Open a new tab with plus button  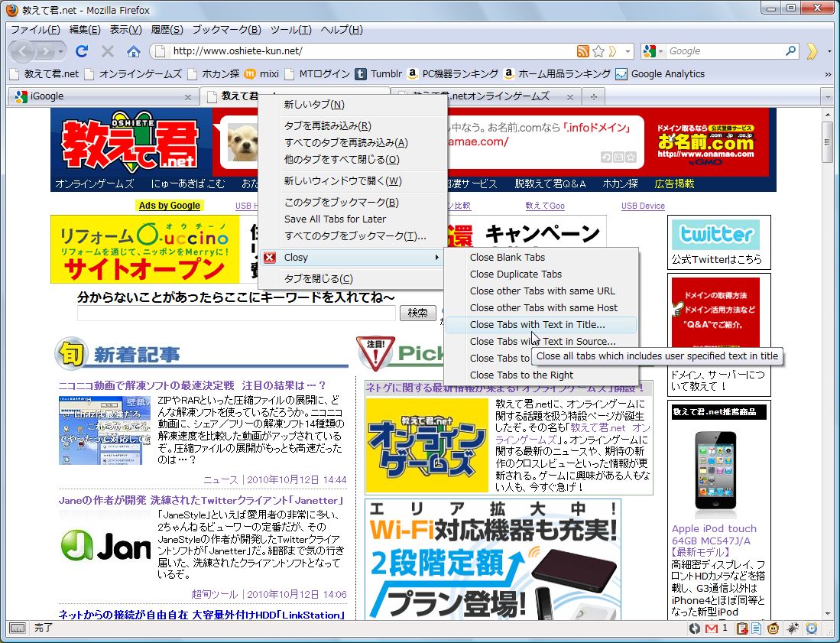click(x=593, y=97)
